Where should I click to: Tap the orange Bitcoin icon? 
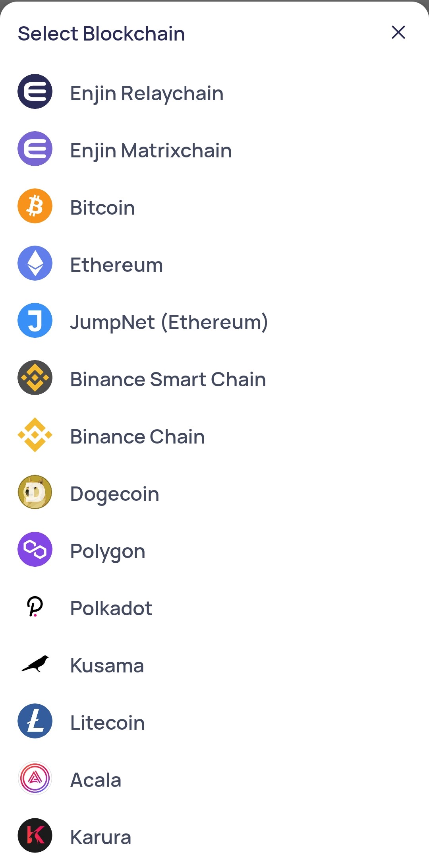click(x=35, y=206)
